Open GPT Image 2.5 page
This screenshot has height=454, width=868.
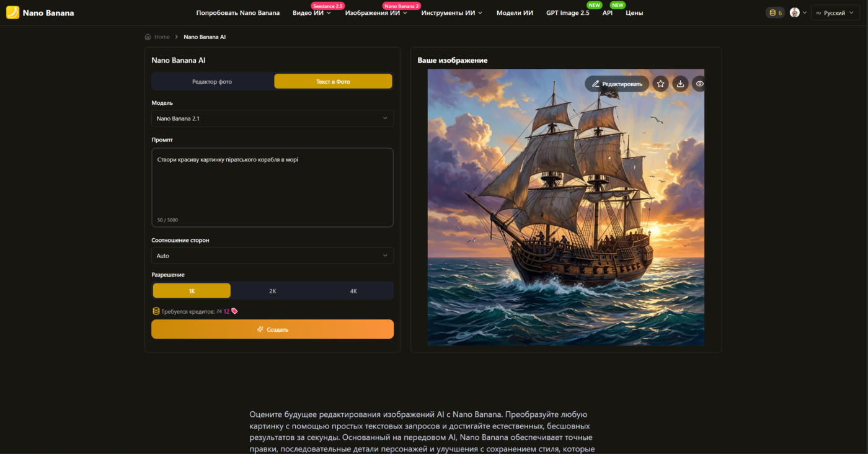click(x=568, y=13)
